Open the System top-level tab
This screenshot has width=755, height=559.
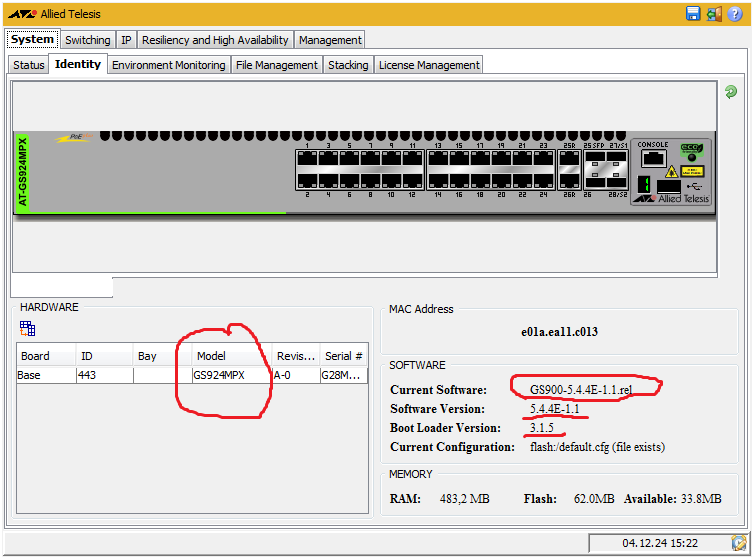click(32, 39)
